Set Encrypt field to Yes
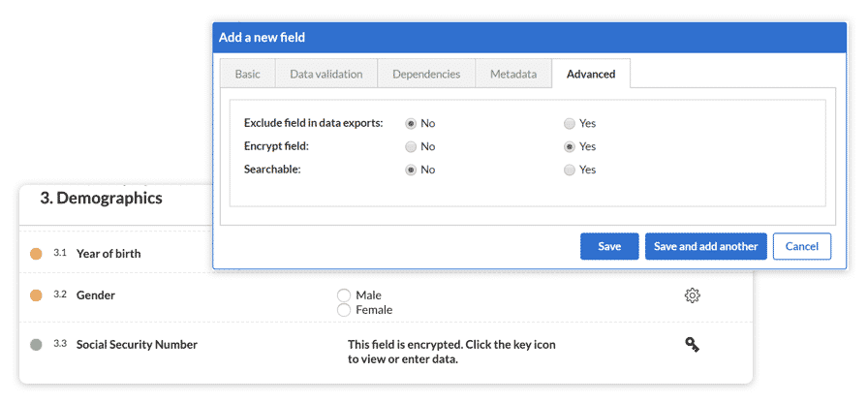This screenshot has height=403, width=868. pos(570,147)
